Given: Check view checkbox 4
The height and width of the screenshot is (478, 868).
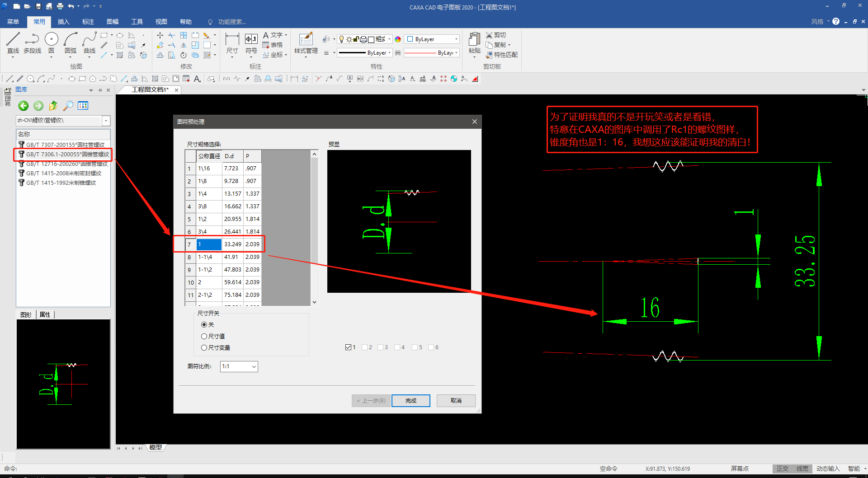Looking at the screenshot, I should point(397,347).
